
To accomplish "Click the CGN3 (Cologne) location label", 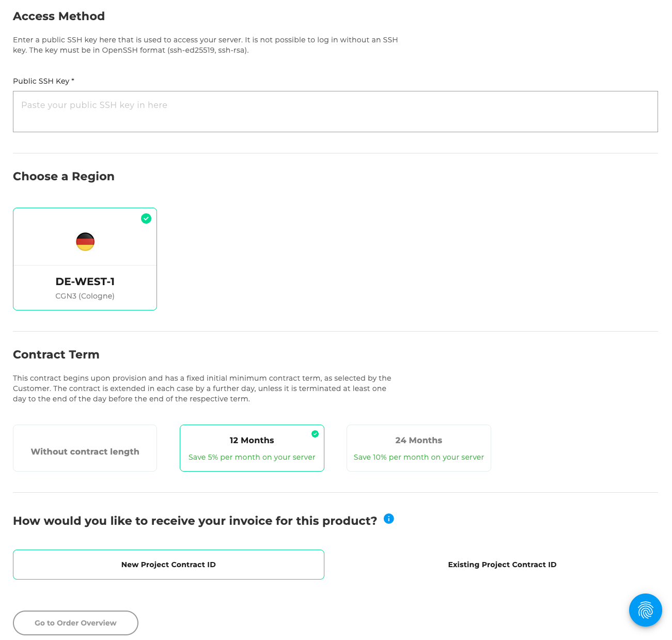I will click(85, 296).
